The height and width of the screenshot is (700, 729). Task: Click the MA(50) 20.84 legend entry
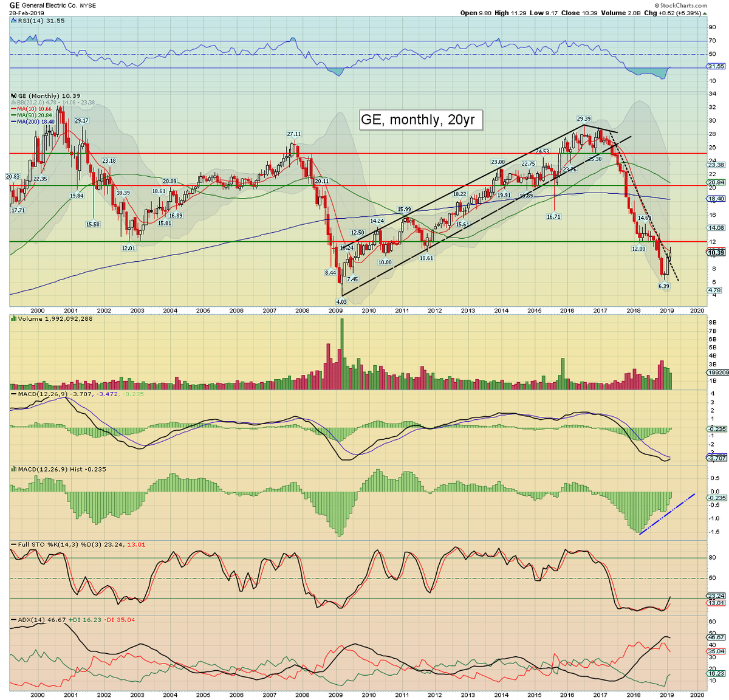[36, 115]
